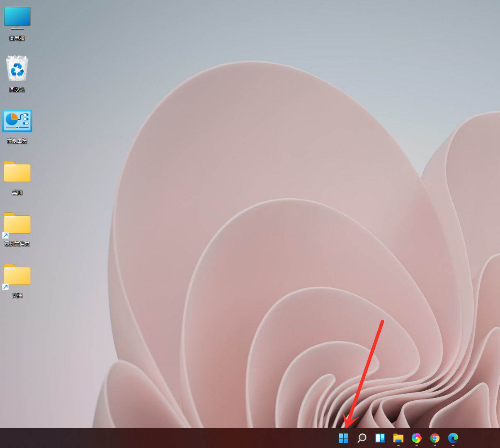Screen dimensions: 500x448
Task: Select the 此电脑 (This PC) desktop icon
Action: click(x=17, y=17)
